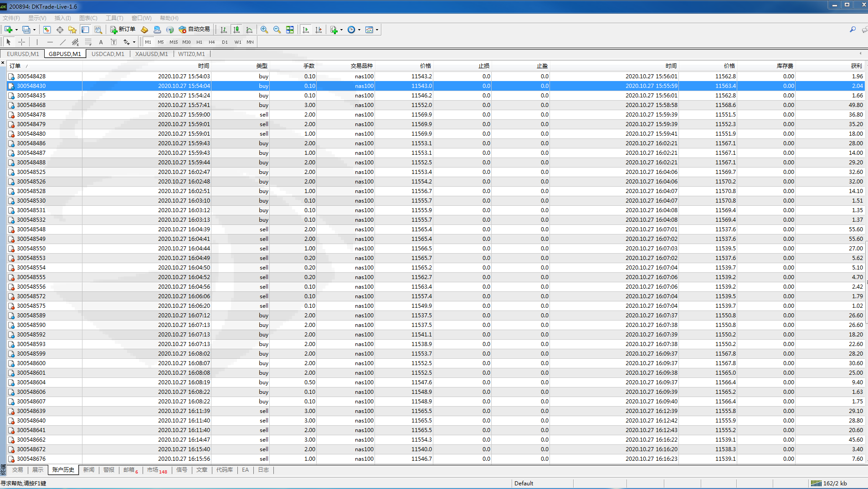Image resolution: width=868 pixels, height=489 pixels.
Task: Select order 300548468 row
Action: (x=31, y=105)
